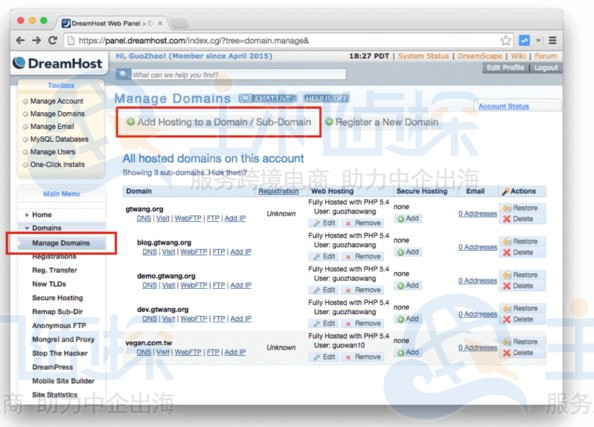Click Restore for gtwang.org
Screen dimensions: 594x427
coord(521,208)
